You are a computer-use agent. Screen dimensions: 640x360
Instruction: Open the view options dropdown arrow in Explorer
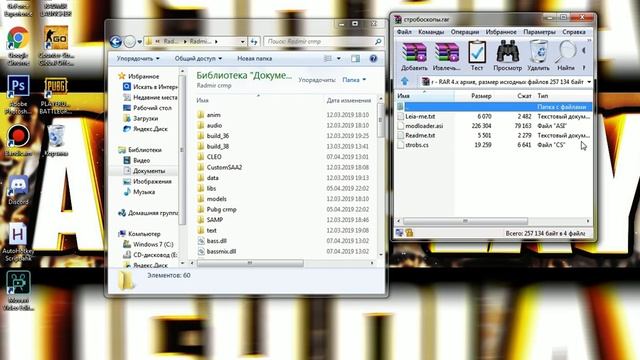coord(338,59)
